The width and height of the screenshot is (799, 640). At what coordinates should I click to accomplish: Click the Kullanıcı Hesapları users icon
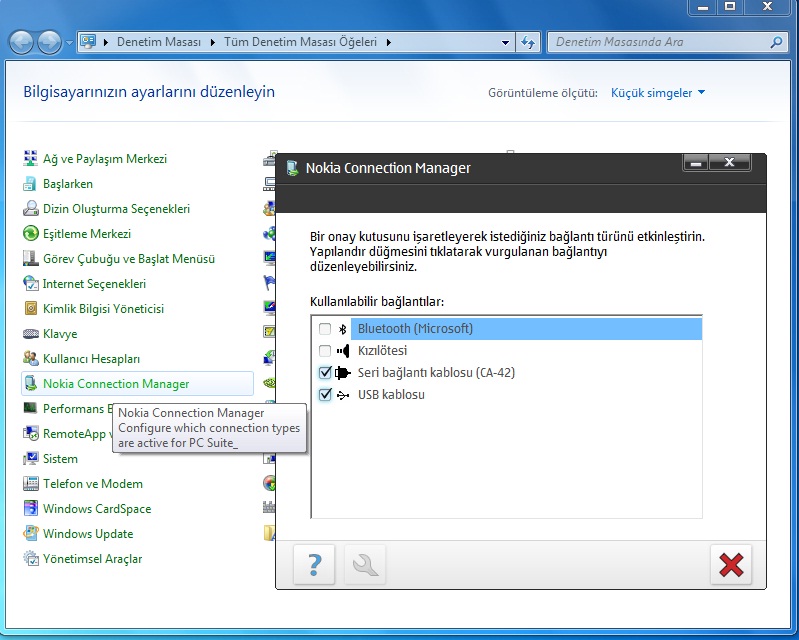[31, 358]
